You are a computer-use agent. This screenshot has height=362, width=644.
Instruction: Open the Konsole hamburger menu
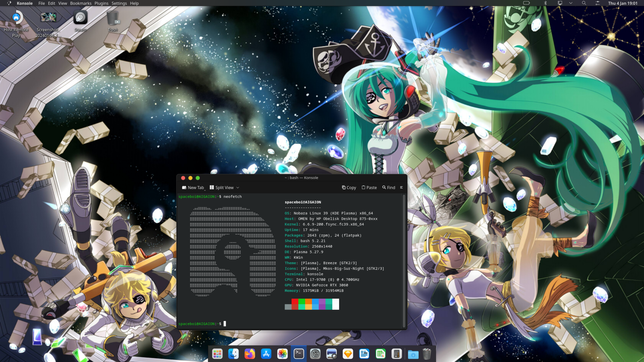point(401,188)
